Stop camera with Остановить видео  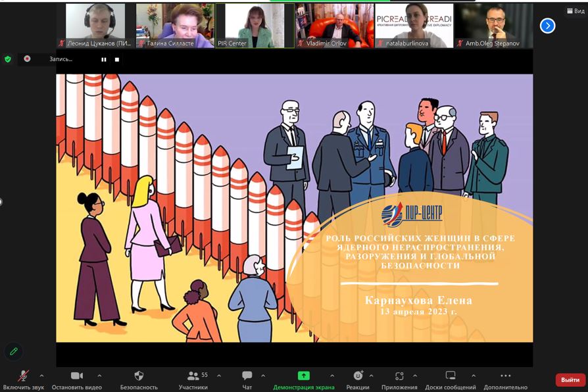point(77,376)
